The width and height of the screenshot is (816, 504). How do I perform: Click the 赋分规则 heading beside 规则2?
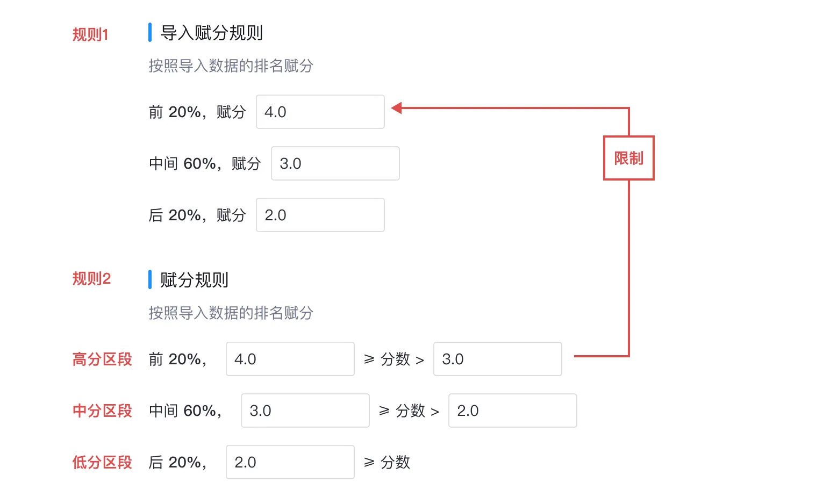195,280
